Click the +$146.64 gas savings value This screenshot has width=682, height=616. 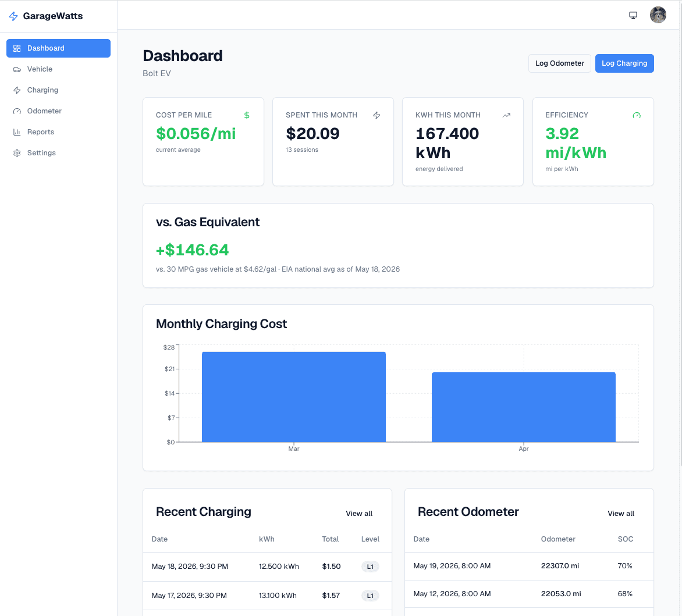[192, 250]
